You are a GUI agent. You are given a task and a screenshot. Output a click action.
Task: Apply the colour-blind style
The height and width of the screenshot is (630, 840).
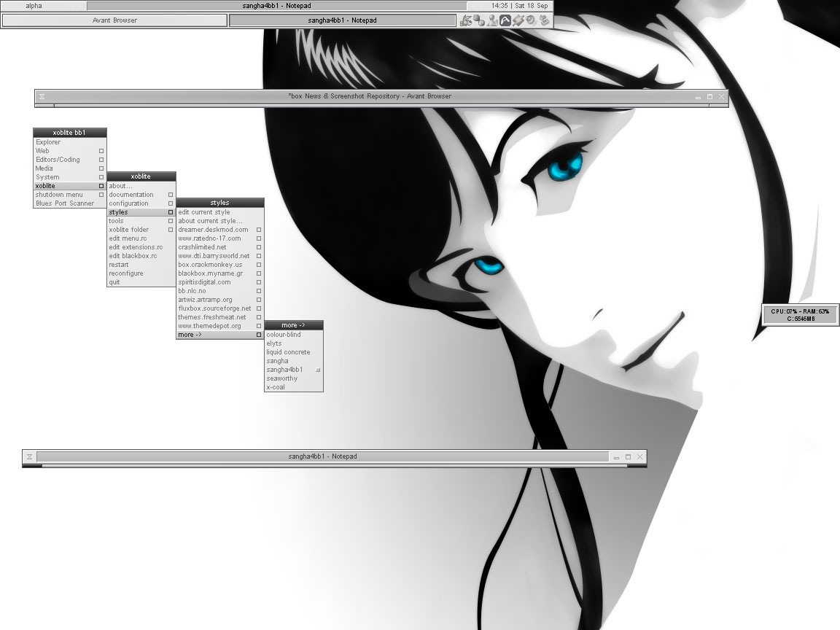[x=294, y=335]
